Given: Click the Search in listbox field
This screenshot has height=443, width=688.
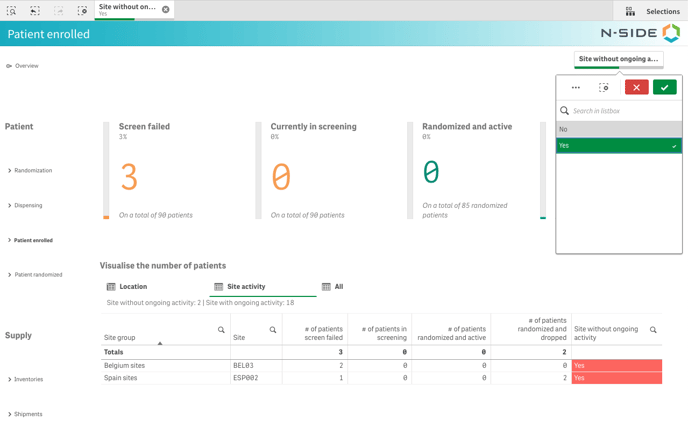Looking at the screenshot, I should click(x=620, y=111).
